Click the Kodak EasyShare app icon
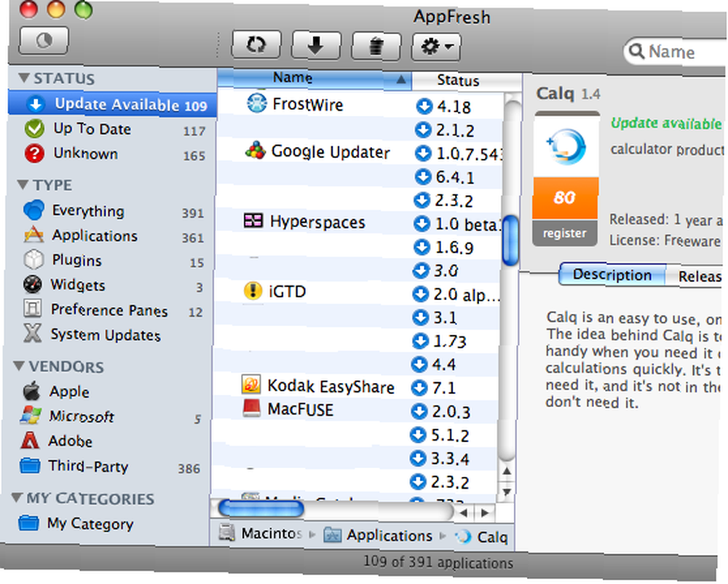 click(x=251, y=384)
